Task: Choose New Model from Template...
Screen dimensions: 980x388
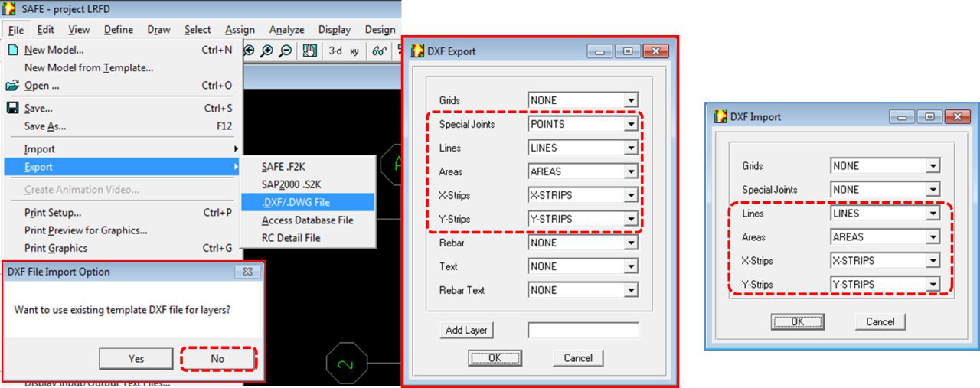Action: [x=122, y=67]
